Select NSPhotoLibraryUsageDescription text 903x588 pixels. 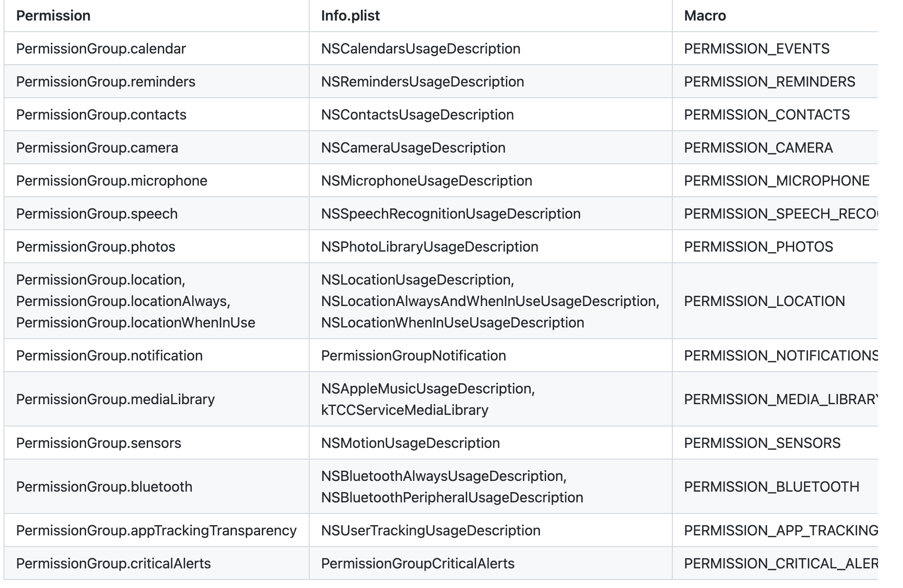[x=430, y=247]
